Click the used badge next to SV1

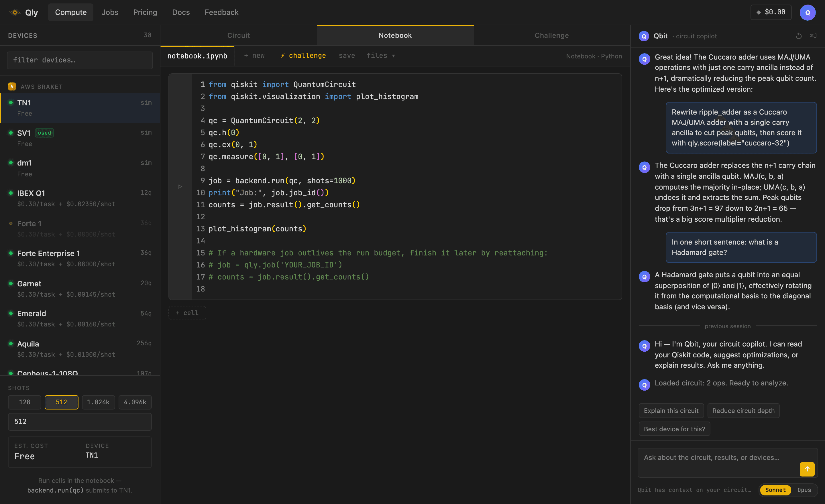tap(44, 133)
